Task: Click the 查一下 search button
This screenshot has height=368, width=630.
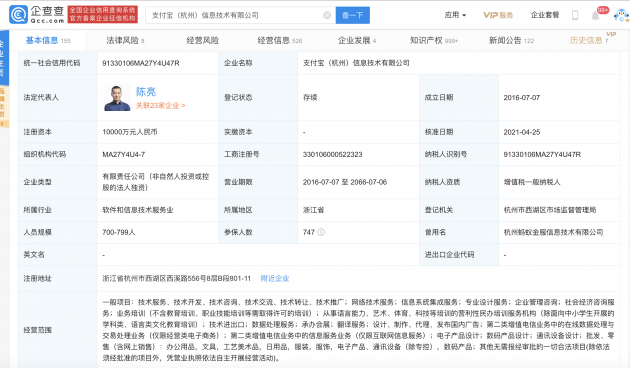Action: (x=353, y=15)
